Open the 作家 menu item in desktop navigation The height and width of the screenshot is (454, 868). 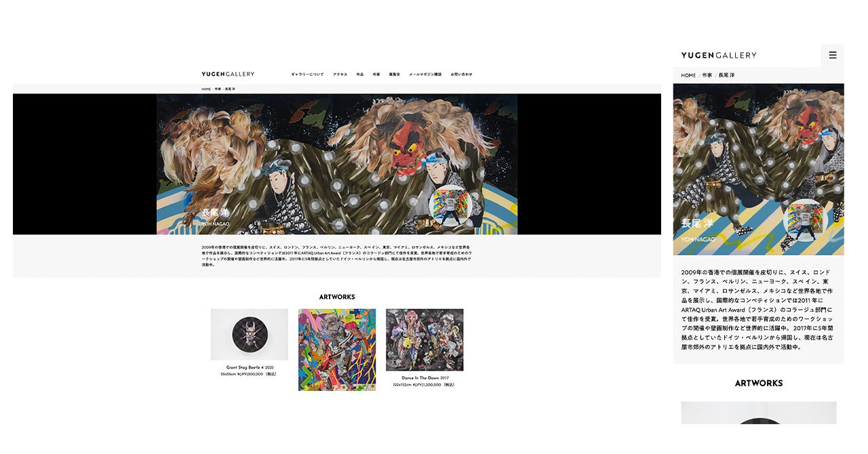tap(376, 74)
